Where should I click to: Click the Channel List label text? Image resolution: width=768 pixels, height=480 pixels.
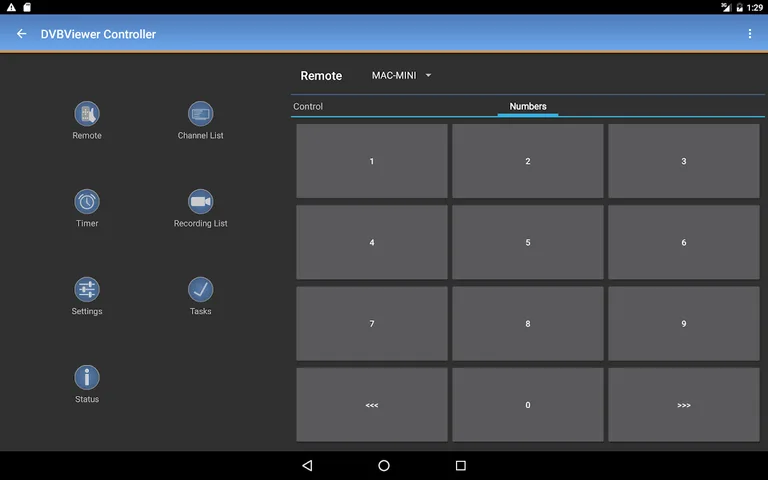(x=200, y=135)
